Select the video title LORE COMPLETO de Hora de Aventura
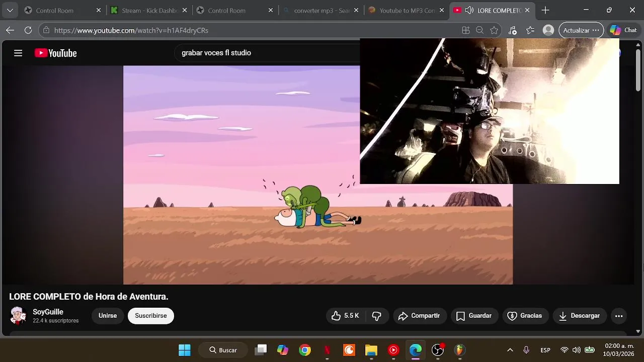 tap(89, 297)
